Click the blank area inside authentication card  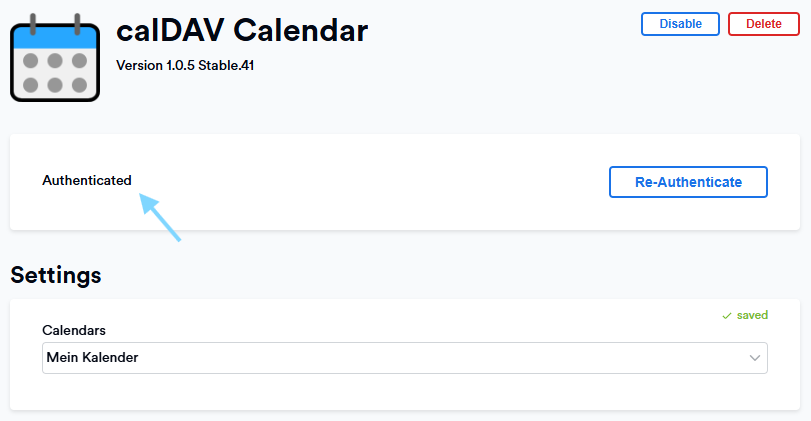[362, 182]
